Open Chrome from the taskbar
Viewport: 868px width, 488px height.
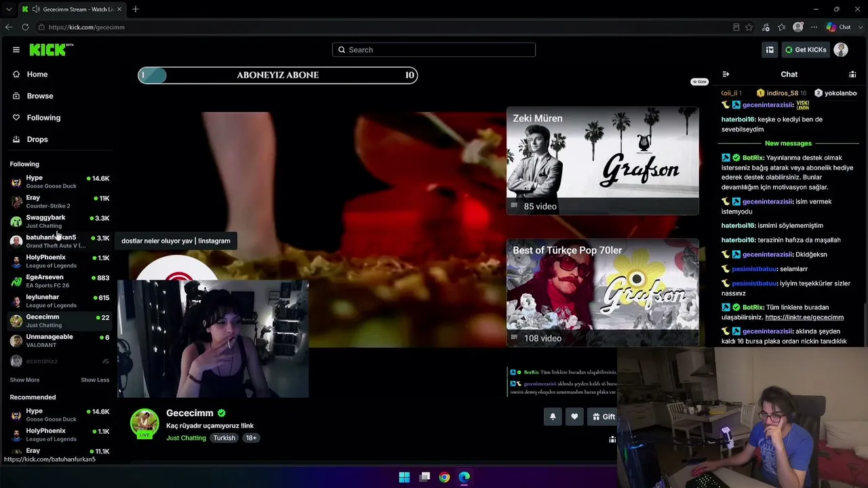pyautogui.click(x=444, y=477)
